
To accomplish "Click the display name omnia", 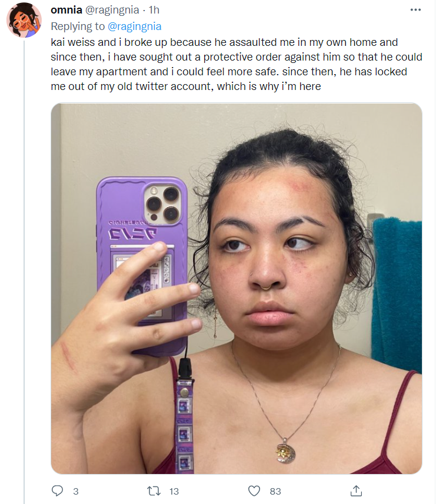I will click(66, 10).
